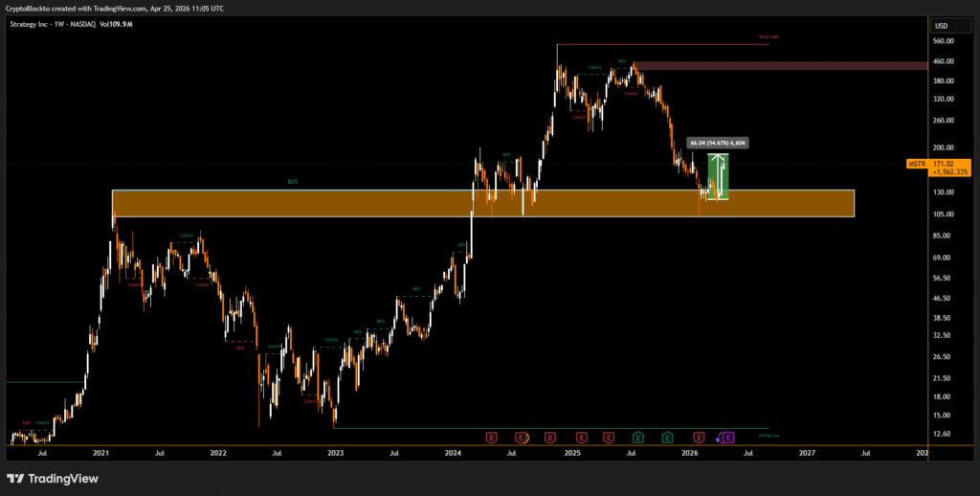Click the 66.04 (54.67%) measurement label
The image size is (980, 496).
click(x=717, y=143)
